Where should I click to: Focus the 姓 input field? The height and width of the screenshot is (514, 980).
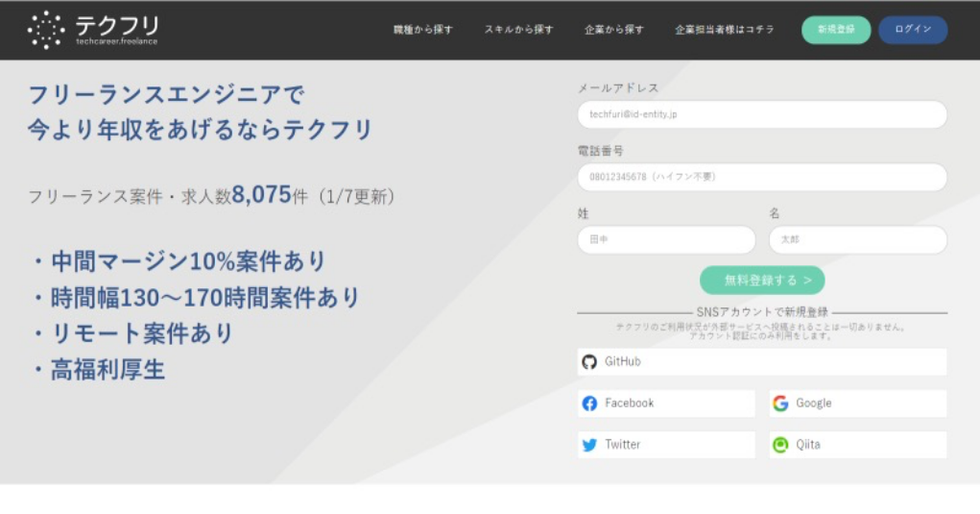click(666, 239)
